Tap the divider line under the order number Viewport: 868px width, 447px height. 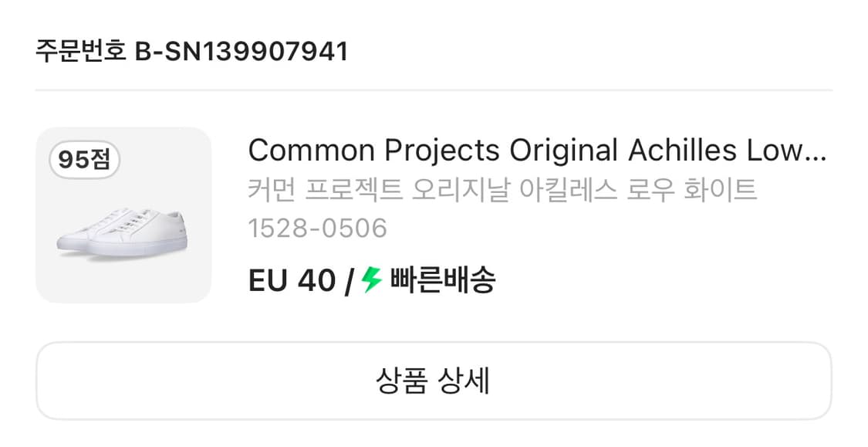(434, 90)
